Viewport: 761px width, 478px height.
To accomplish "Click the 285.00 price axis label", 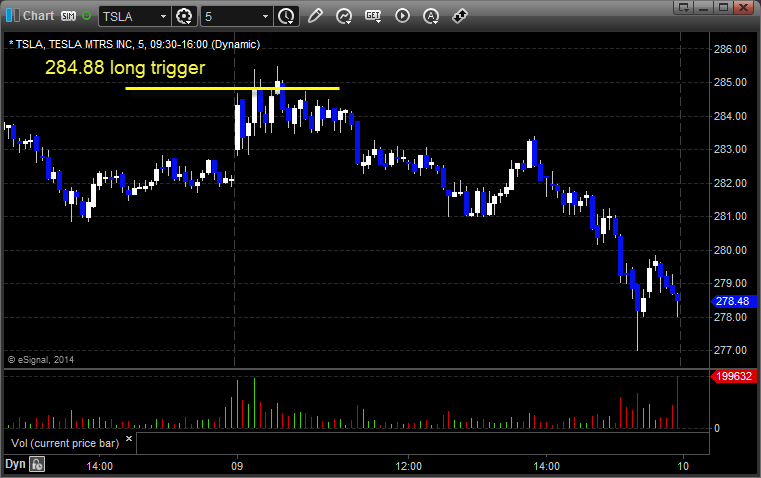I will pyautogui.click(x=730, y=82).
